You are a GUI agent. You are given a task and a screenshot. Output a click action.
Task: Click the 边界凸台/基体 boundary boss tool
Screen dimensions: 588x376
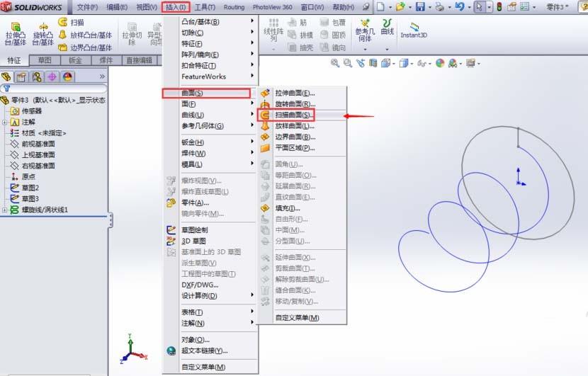coord(86,47)
